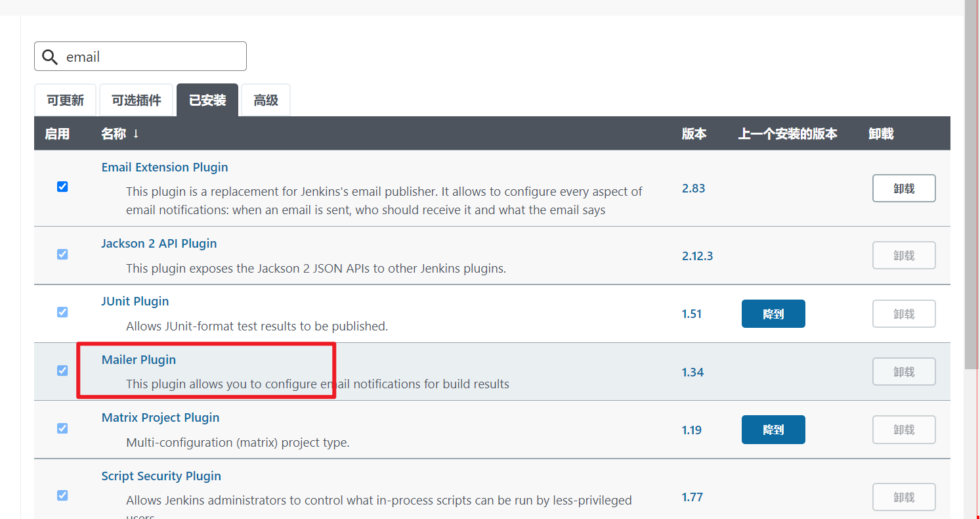Downgrade Matrix Project Plugin with 降到 button

point(773,430)
